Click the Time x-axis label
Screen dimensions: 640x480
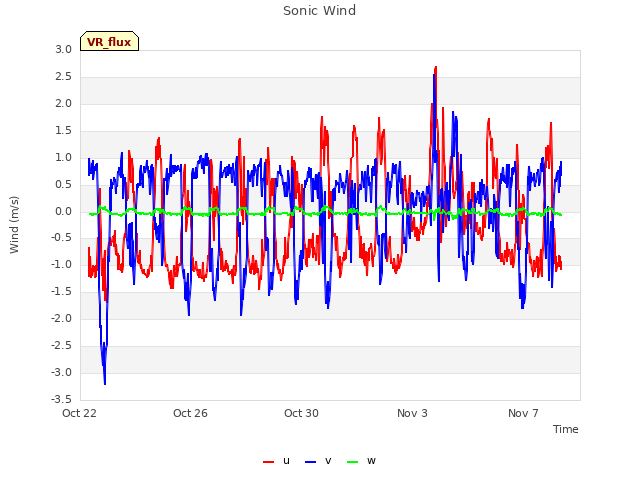[x=566, y=429]
